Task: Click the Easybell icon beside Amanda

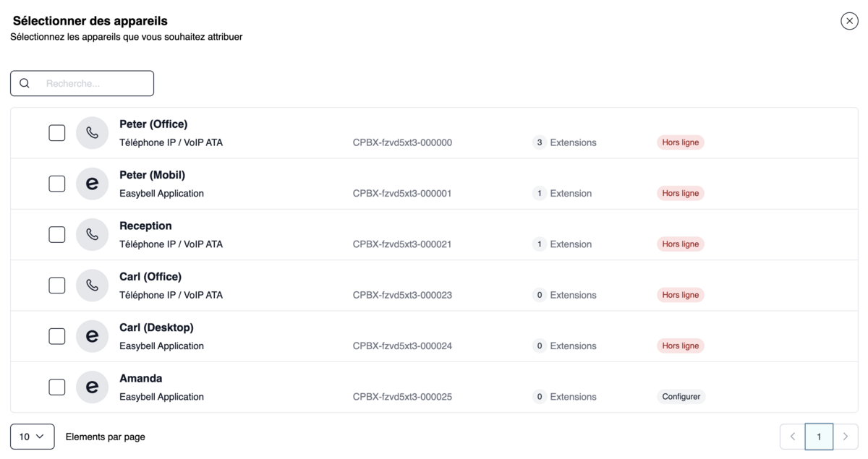Action: [x=92, y=387]
